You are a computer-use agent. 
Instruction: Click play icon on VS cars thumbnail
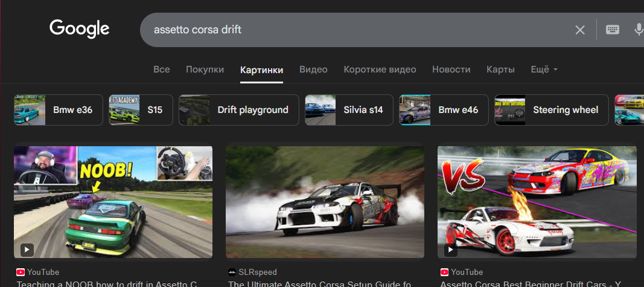pos(450,249)
